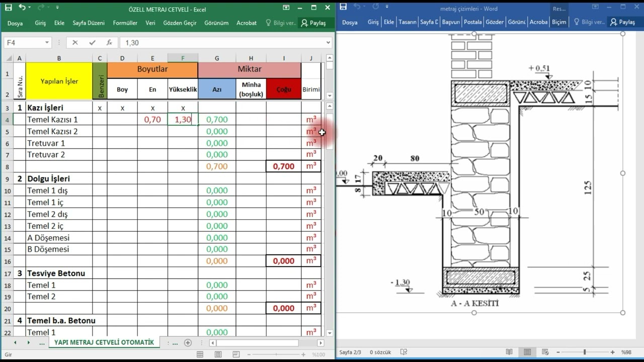Switch to Giriş tab in Excel
This screenshot has height=362, width=644.
(40, 23)
